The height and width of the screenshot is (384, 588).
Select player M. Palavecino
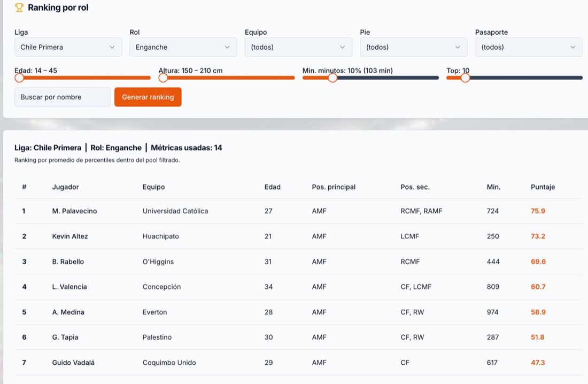tap(74, 211)
